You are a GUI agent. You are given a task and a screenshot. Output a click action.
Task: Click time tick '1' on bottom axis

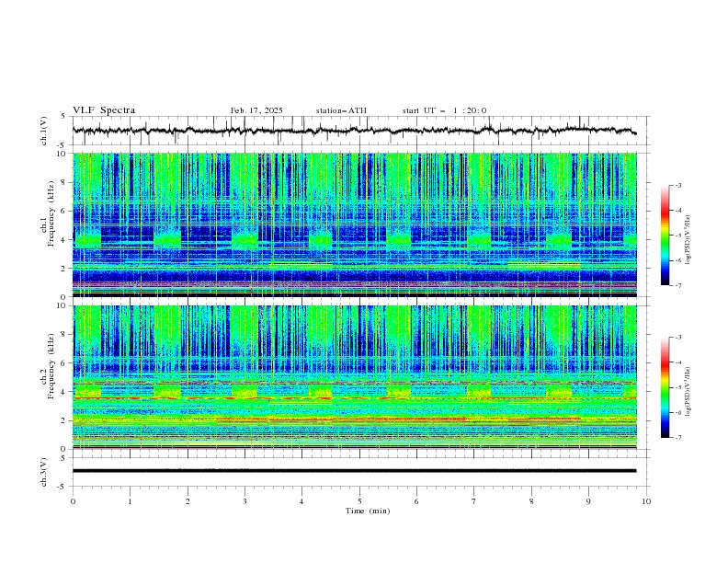[x=131, y=501]
